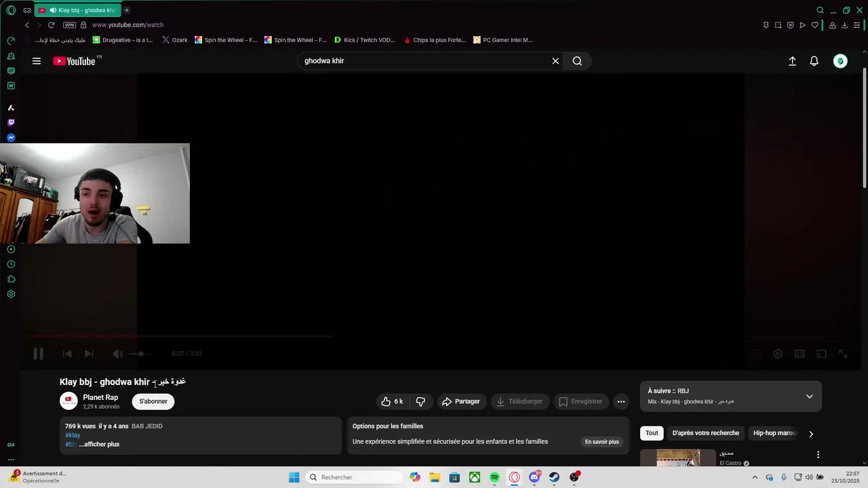Viewport: 868px width, 488px height.
Task: Toggle subtitles in the video player
Action: pyautogui.click(x=756, y=353)
